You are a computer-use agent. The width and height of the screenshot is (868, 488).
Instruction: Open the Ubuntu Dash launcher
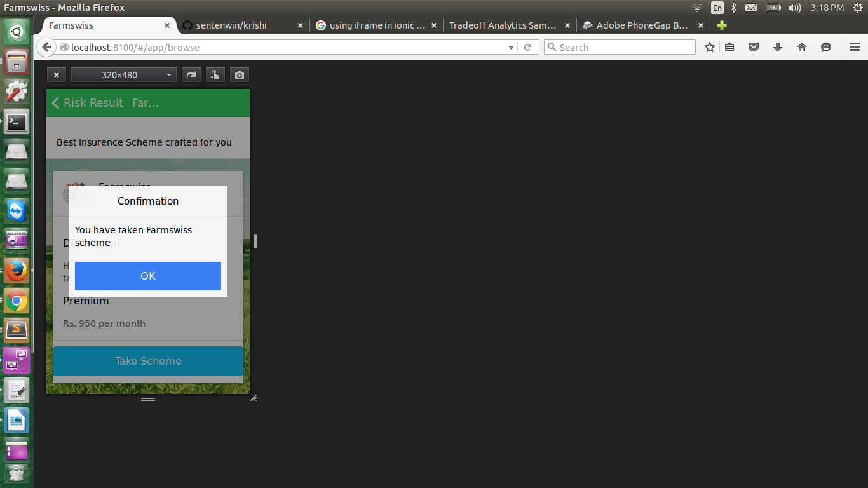(x=17, y=32)
